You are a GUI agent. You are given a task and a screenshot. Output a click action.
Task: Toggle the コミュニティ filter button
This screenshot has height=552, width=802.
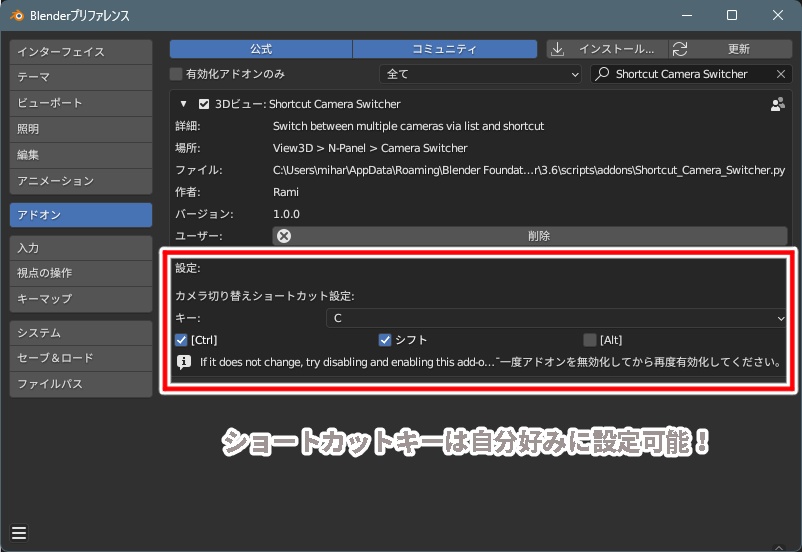[x=444, y=49]
